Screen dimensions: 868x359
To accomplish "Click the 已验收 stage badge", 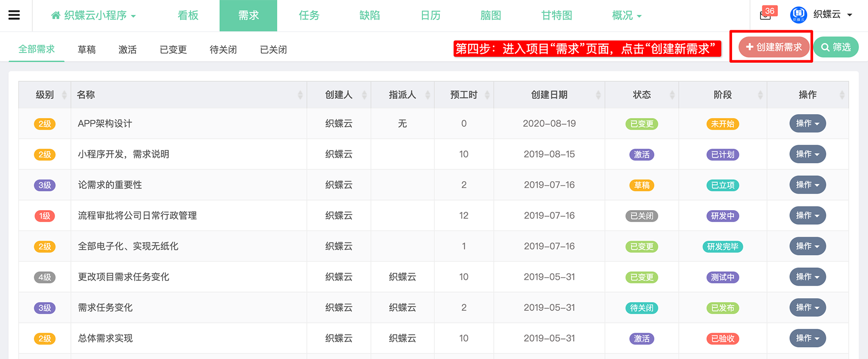I will 722,339.
